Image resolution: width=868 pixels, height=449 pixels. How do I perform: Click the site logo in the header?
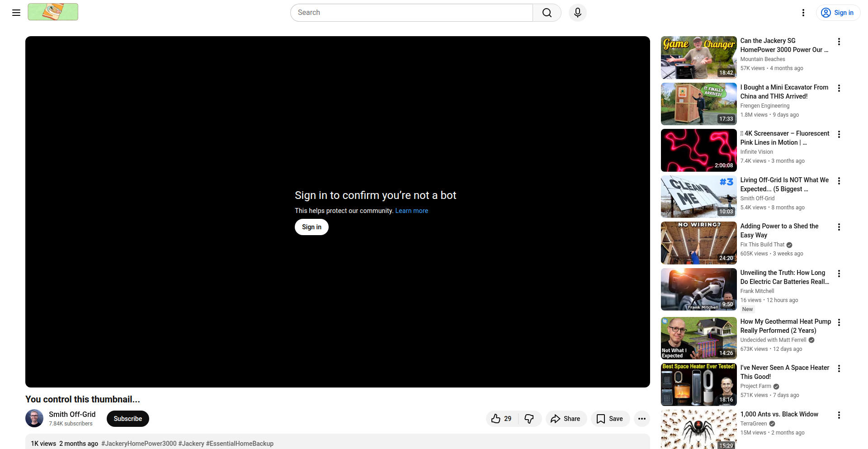coord(53,12)
